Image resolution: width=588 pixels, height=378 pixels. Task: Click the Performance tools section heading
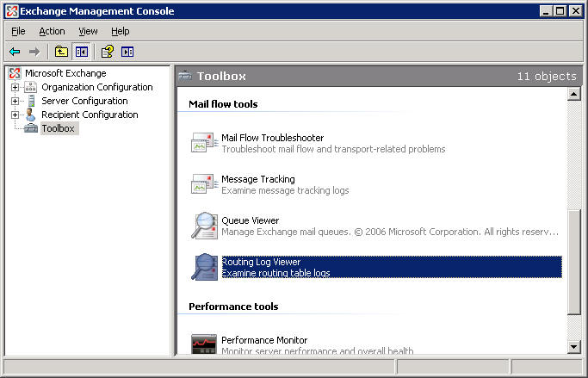point(233,307)
